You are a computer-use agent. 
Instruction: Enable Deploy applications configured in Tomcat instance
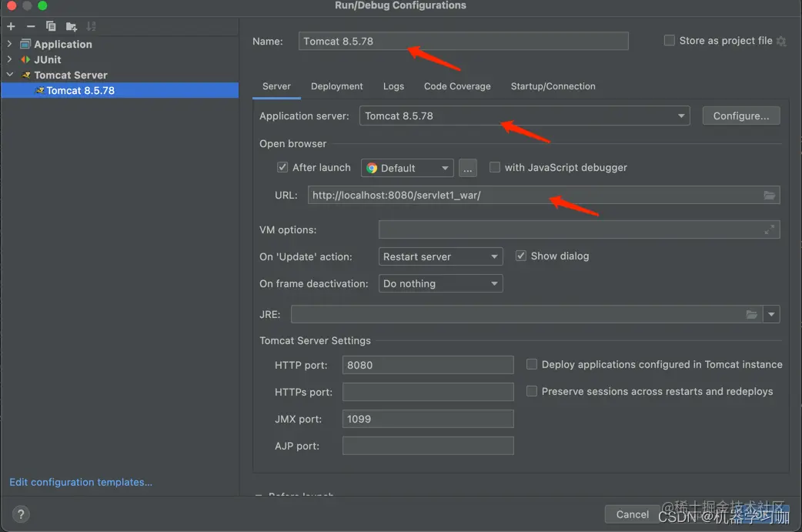pos(532,364)
